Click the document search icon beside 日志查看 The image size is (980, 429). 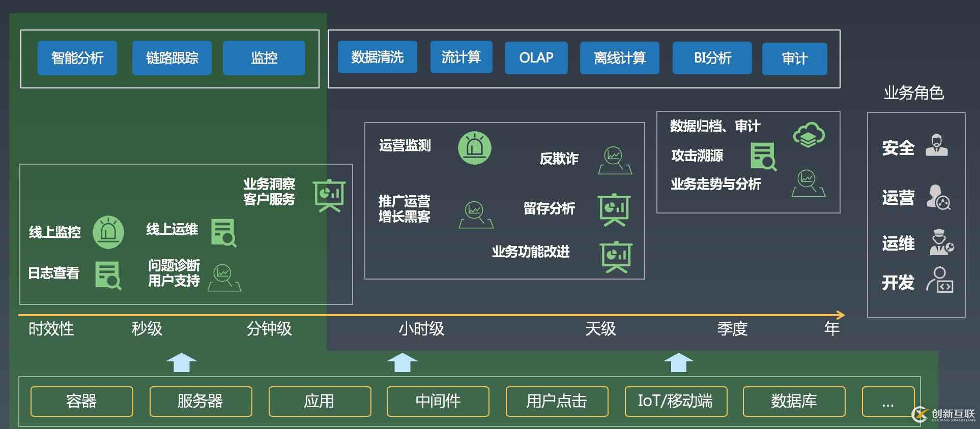pyautogui.click(x=108, y=275)
